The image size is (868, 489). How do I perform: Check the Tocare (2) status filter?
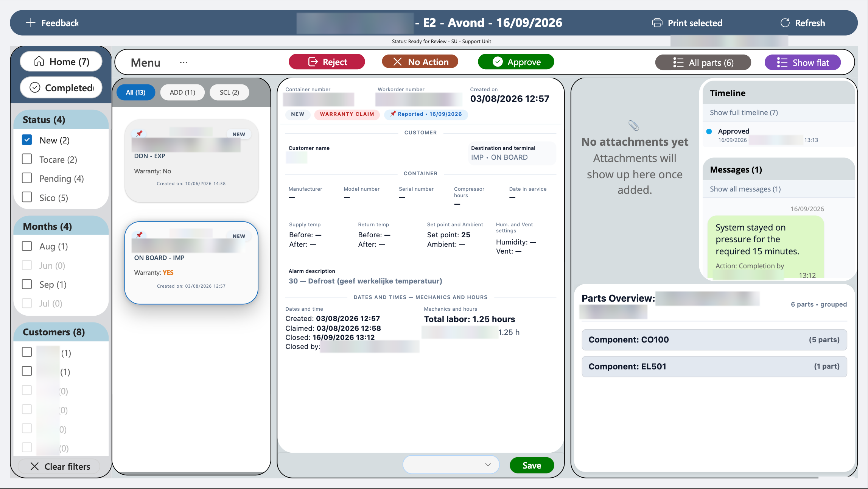coord(27,159)
